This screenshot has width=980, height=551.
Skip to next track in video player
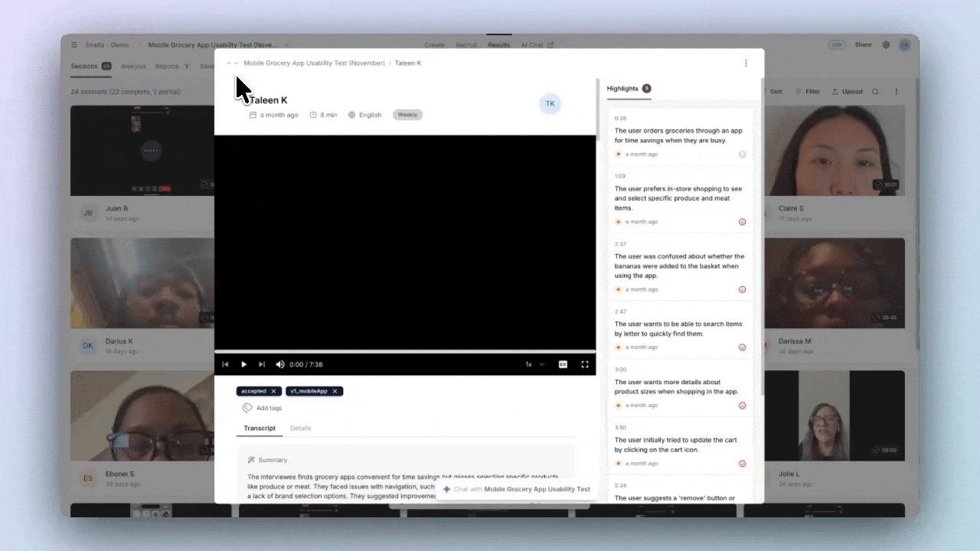[262, 364]
